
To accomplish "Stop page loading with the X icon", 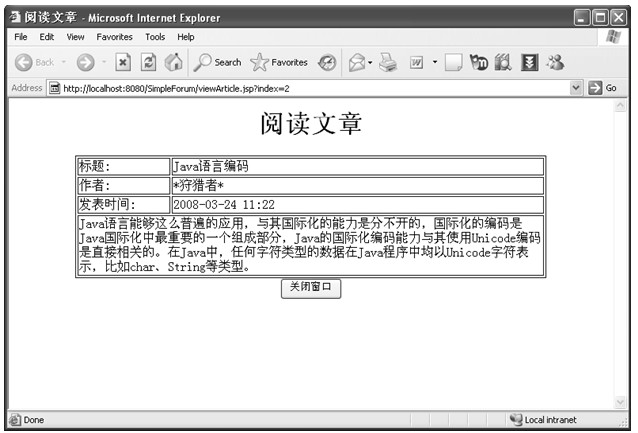I will [123, 62].
